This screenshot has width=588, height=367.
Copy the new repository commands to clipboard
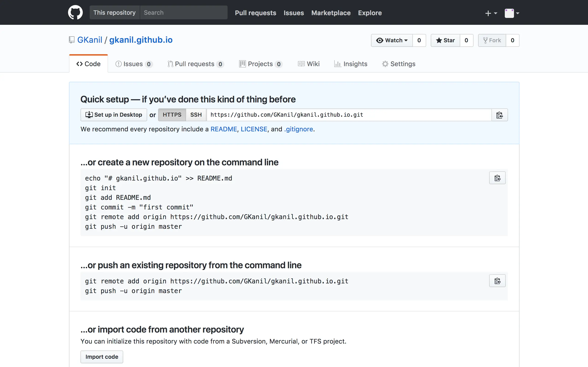coord(497,178)
